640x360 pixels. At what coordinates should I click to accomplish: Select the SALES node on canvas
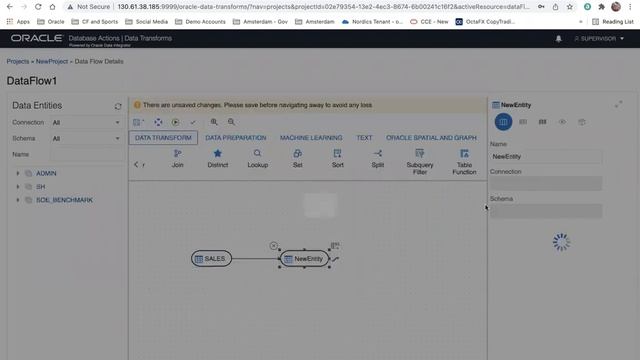coord(211,259)
